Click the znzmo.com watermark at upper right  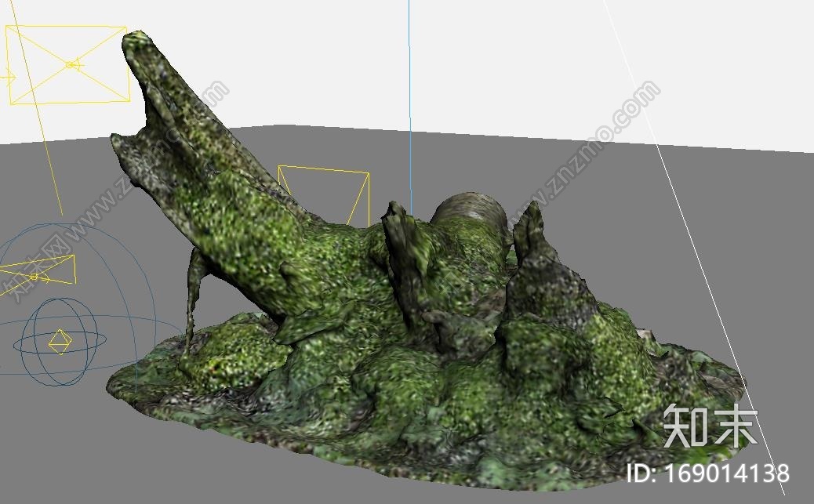coord(596,141)
